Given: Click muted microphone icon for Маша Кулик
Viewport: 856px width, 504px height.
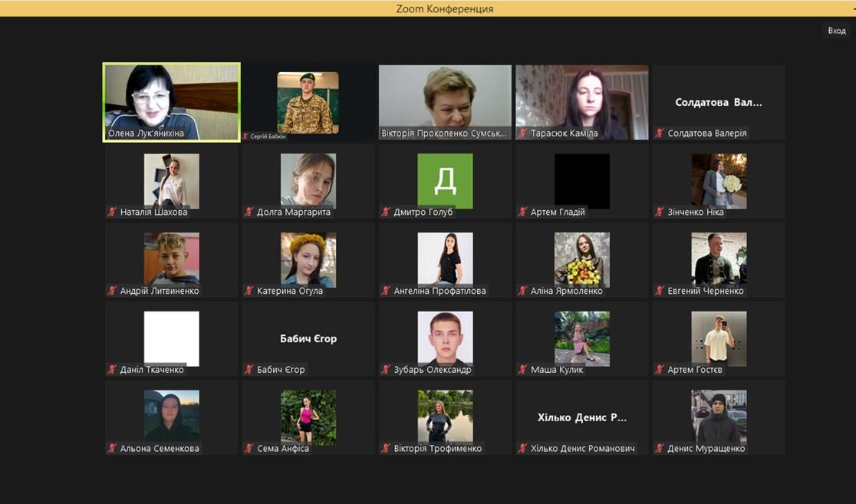Looking at the screenshot, I should point(523,370).
